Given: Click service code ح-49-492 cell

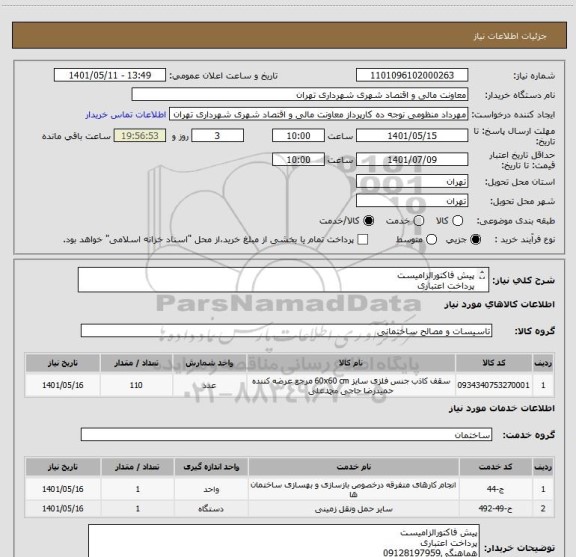Looking at the screenshot, I should [x=495, y=509].
